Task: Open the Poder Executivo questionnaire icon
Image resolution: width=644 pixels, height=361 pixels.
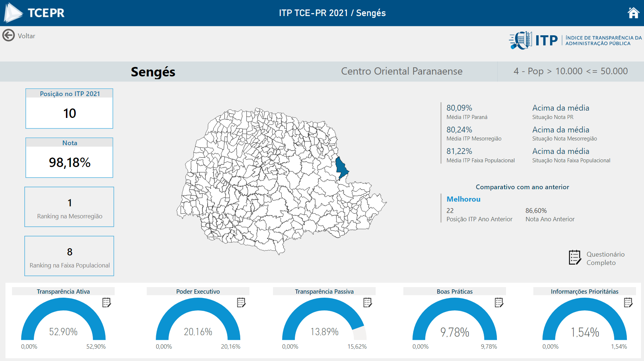Action: click(x=241, y=302)
